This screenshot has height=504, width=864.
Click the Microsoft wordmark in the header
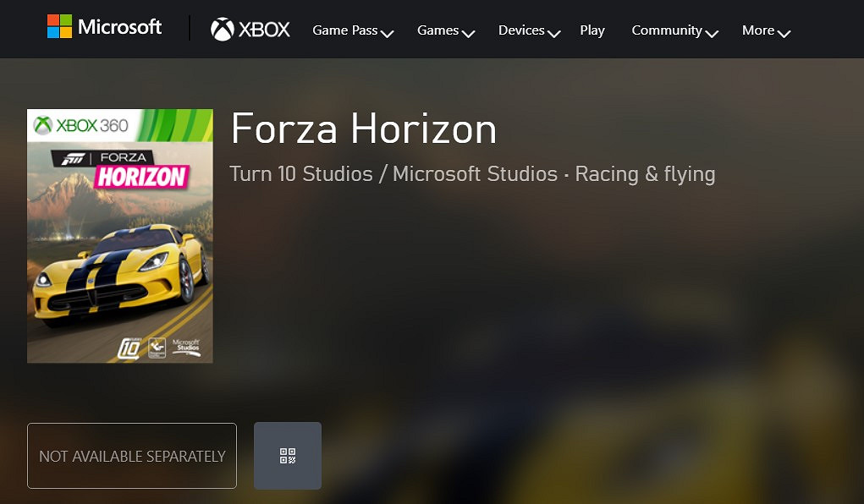pyautogui.click(x=119, y=27)
